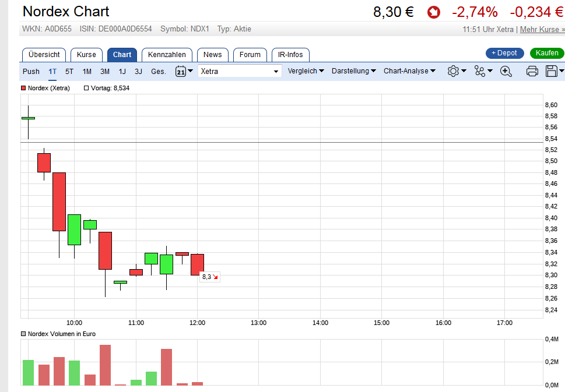Open the Chart-Analyse dropdown menu
This screenshot has height=392, width=565.
(x=409, y=71)
